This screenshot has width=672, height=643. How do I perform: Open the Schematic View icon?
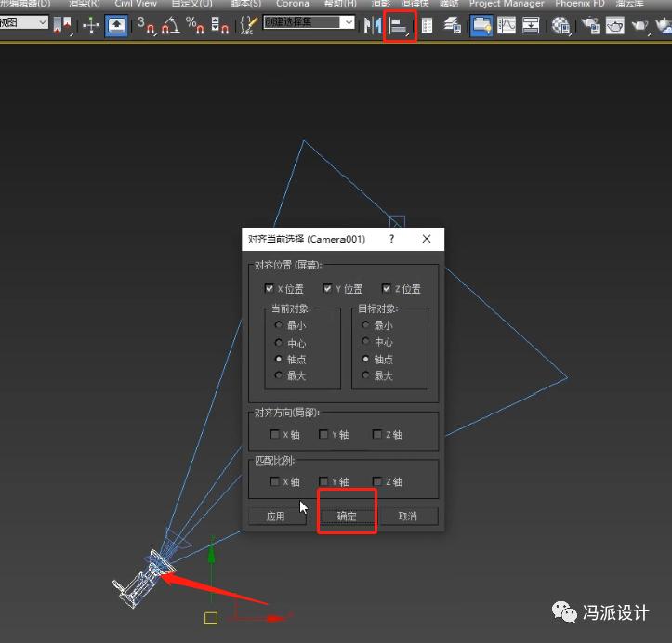(x=531, y=25)
